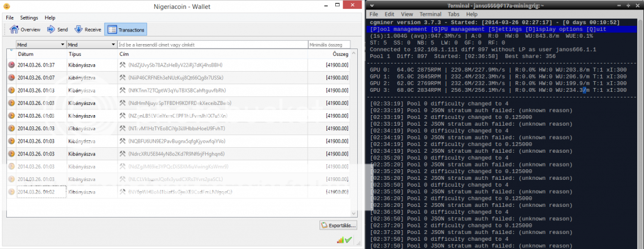The image size is (644, 249).
Task: Focus the Minimális összeg amount field
Action: point(329,45)
